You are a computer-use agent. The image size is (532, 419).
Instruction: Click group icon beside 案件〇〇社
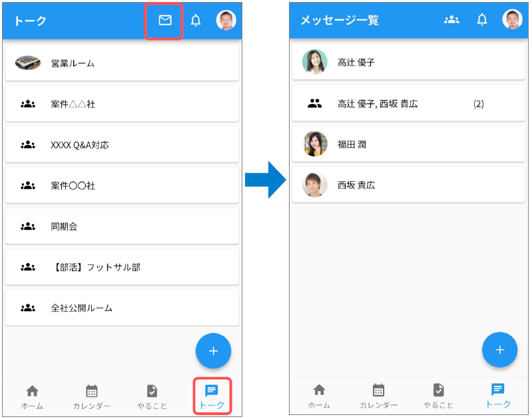pos(28,185)
